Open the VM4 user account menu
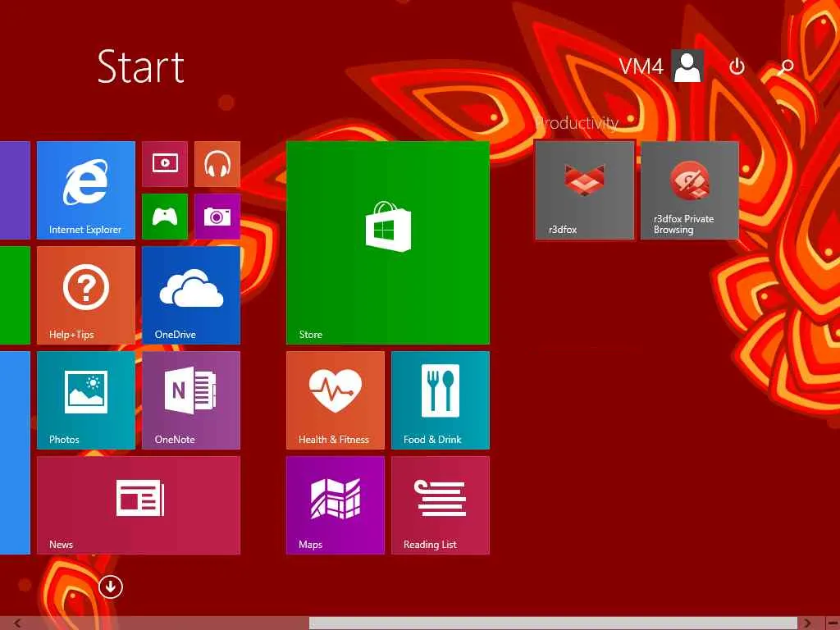The image size is (840, 630). (x=661, y=66)
